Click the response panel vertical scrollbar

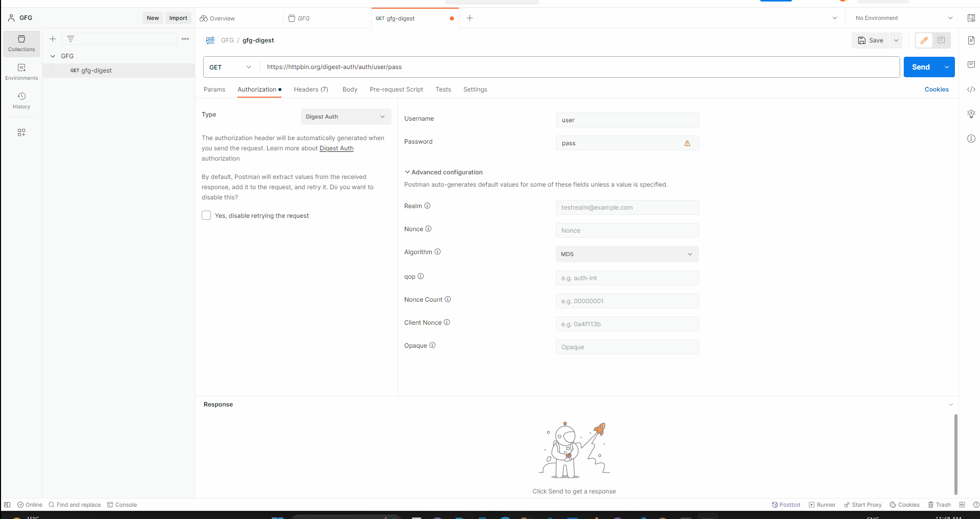tap(955, 455)
